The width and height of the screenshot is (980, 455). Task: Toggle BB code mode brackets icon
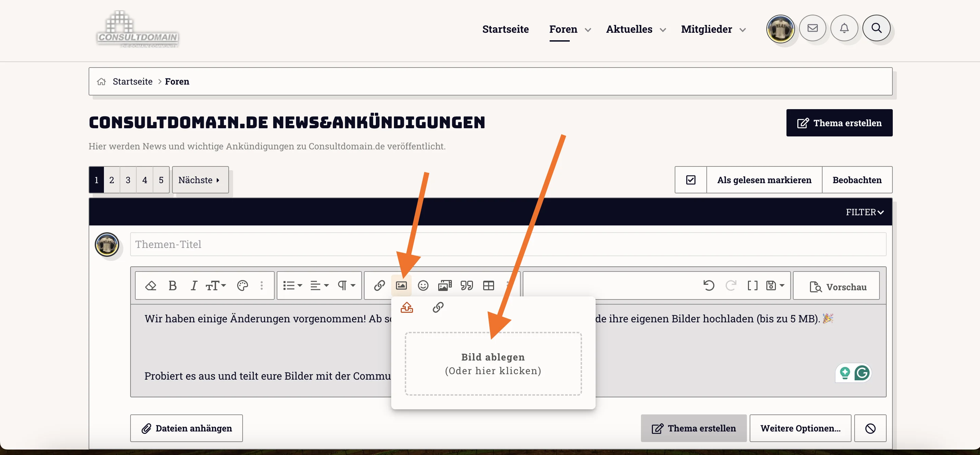click(x=752, y=285)
